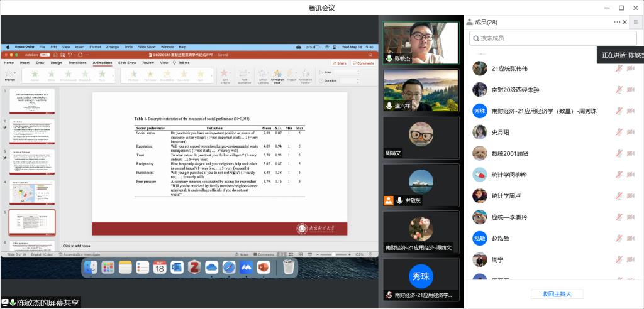Toggle the Notes pane in the status bar
The width and height of the screenshot is (644, 309).
(x=243, y=254)
